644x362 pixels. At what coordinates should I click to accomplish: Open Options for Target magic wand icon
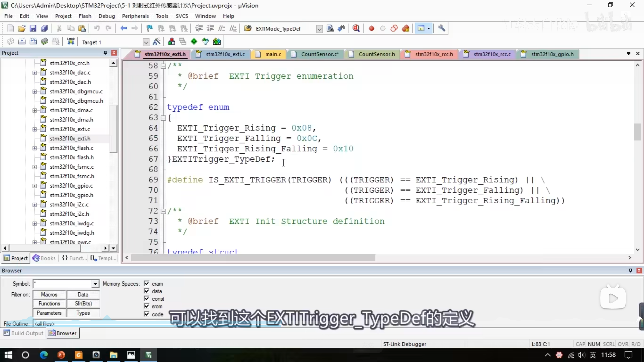156,42
